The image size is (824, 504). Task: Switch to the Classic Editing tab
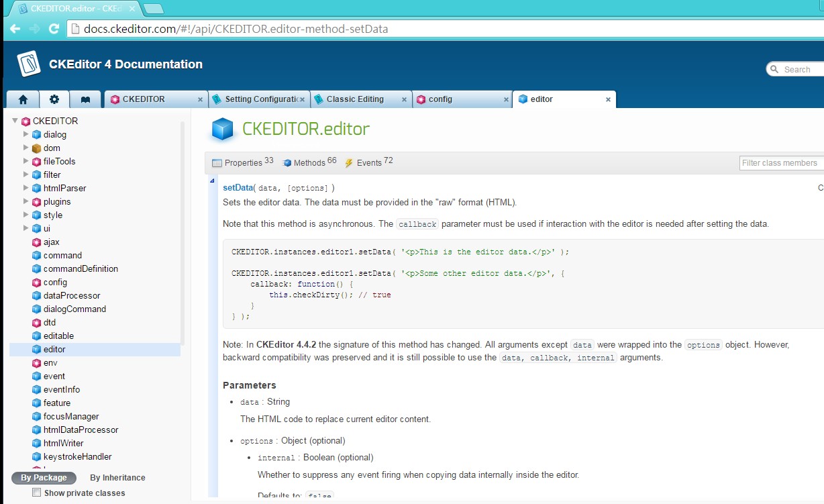pyautogui.click(x=356, y=99)
